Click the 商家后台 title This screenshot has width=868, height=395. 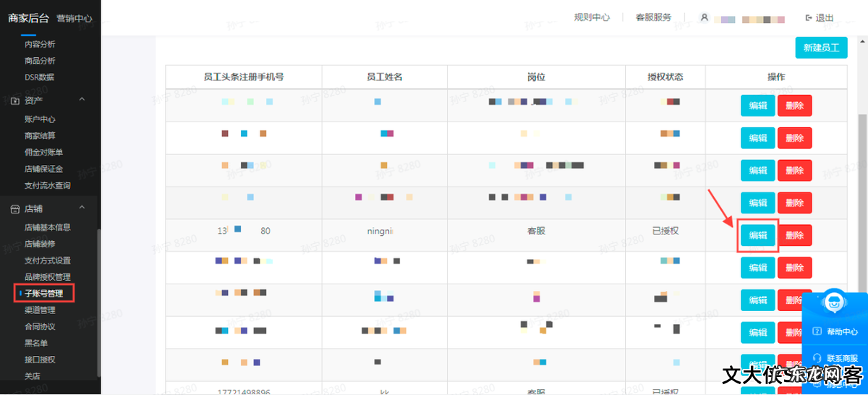coord(28,18)
